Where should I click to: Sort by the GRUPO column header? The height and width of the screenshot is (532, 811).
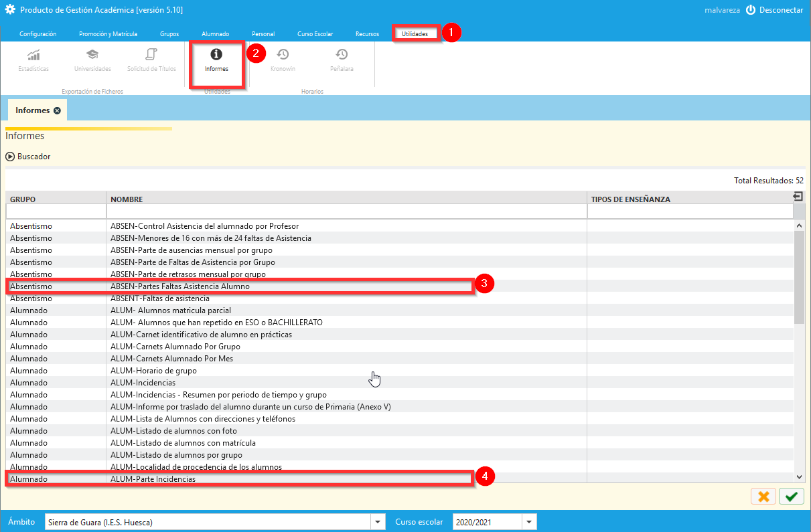click(x=56, y=199)
